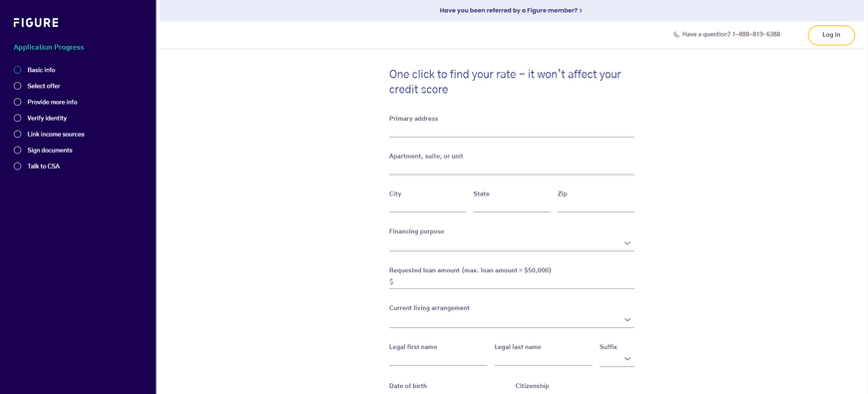Click the Talk to CSA label

tap(44, 167)
